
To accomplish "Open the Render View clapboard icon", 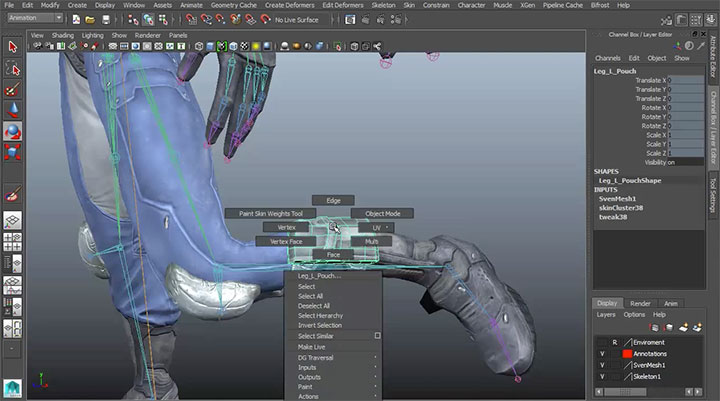I will coord(350,20).
